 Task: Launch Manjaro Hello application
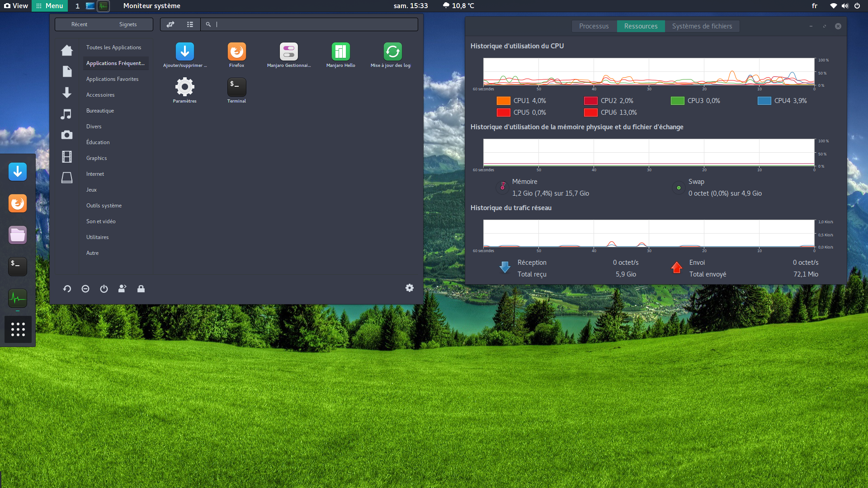coord(341,52)
